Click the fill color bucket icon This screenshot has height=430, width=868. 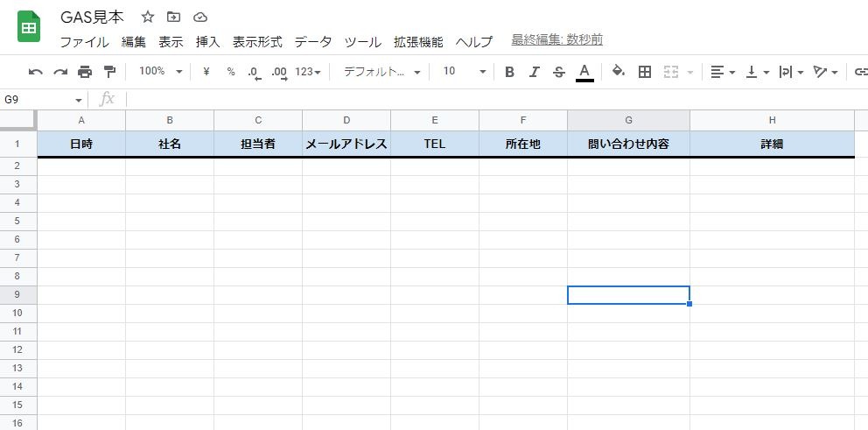click(619, 71)
